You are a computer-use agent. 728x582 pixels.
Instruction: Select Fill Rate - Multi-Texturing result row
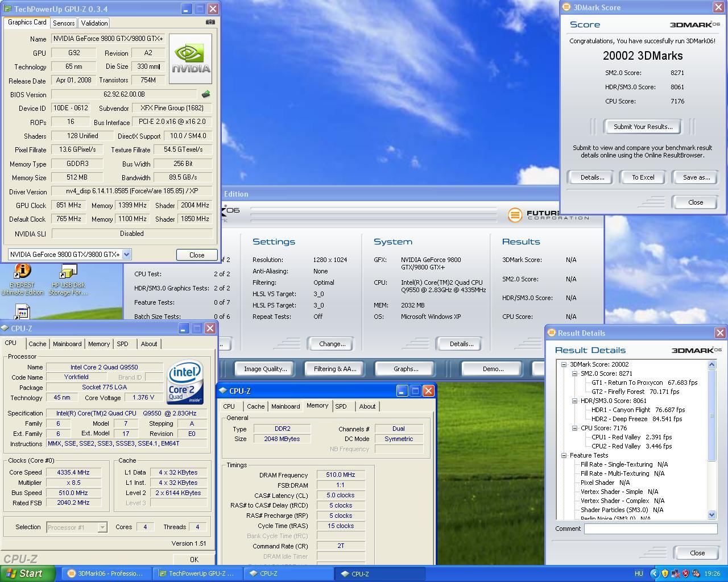coord(622,473)
